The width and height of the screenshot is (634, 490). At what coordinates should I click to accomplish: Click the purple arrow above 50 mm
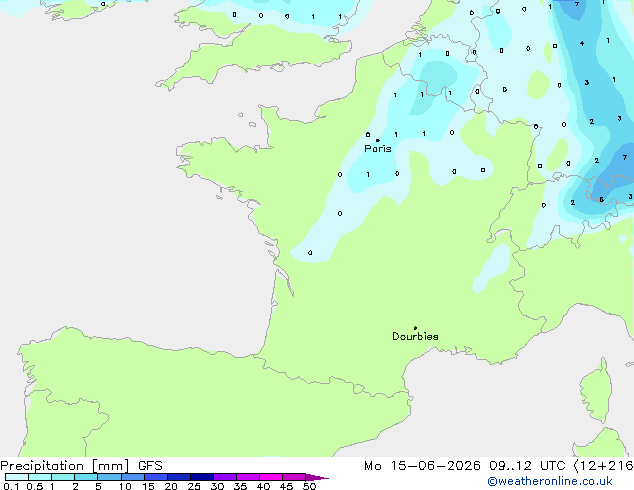pos(317,477)
